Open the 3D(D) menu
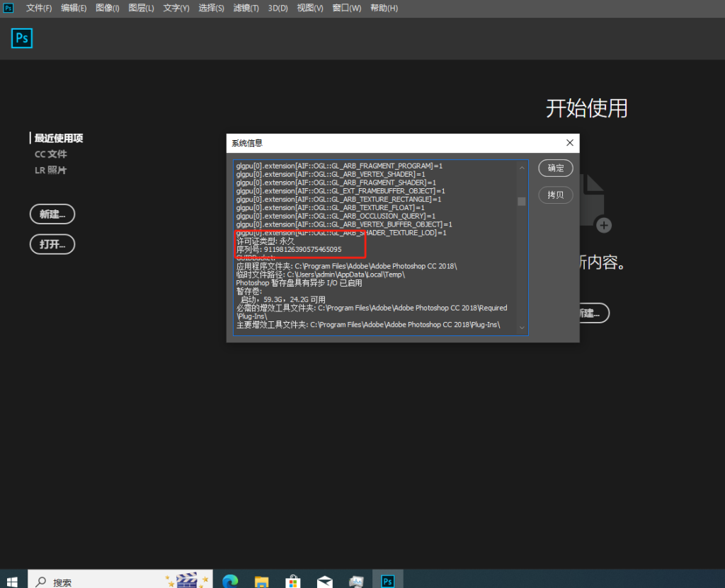Image resolution: width=725 pixels, height=588 pixels. pyautogui.click(x=278, y=8)
